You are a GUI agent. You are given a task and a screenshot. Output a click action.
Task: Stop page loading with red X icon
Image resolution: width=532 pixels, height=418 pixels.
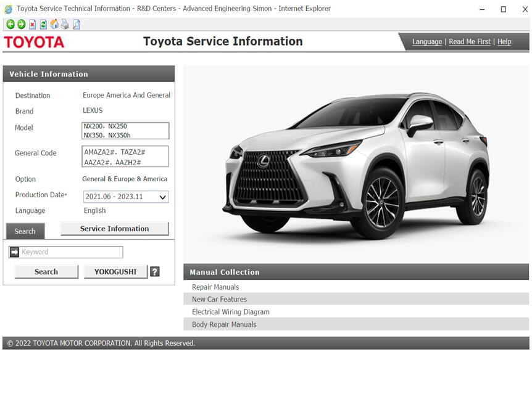(32, 24)
